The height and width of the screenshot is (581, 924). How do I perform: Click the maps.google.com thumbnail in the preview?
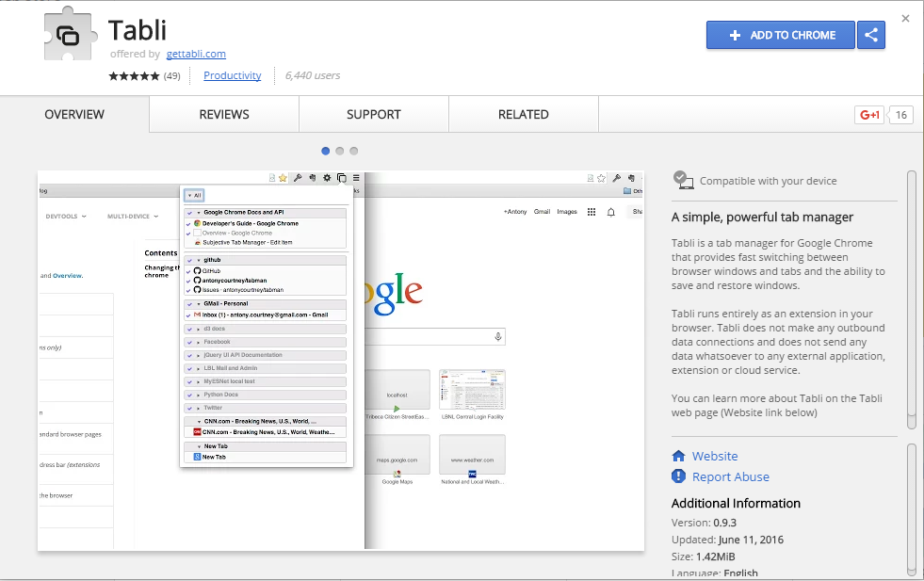(x=397, y=454)
